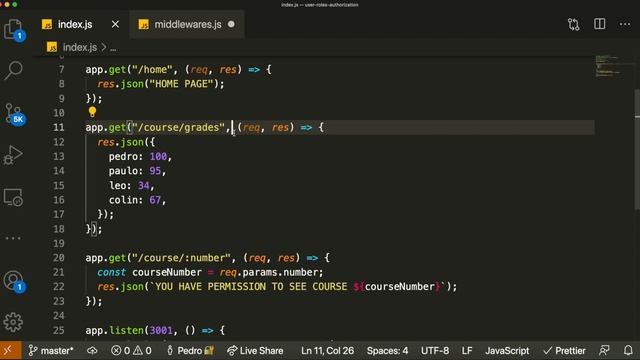Click the YOU HAVE PERMISSION template string
This screenshot has height=360, width=640.
coord(298,287)
